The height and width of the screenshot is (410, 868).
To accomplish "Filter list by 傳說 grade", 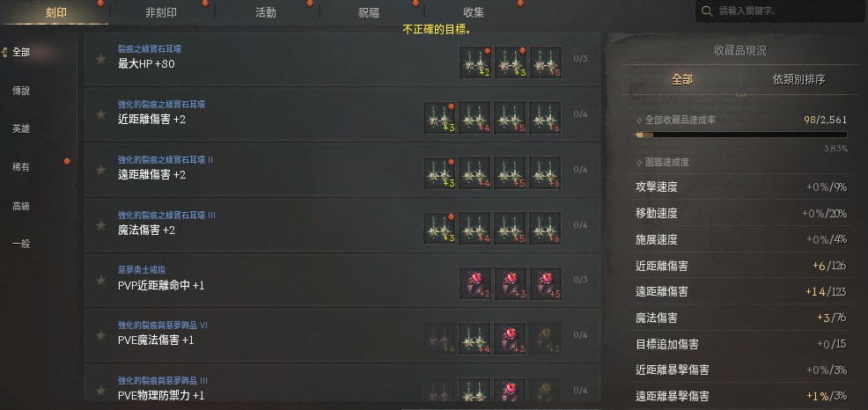I will [21, 91].
